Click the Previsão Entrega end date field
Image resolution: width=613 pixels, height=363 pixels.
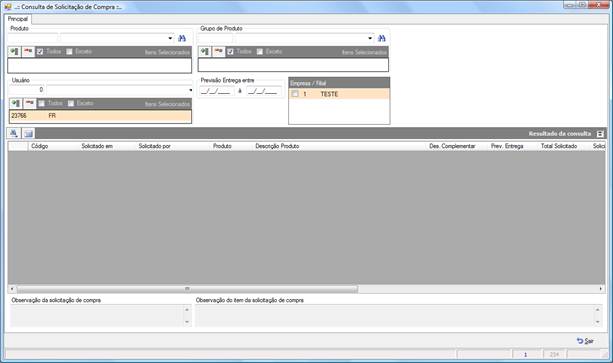pyautogui.click(x=263, y=91)
